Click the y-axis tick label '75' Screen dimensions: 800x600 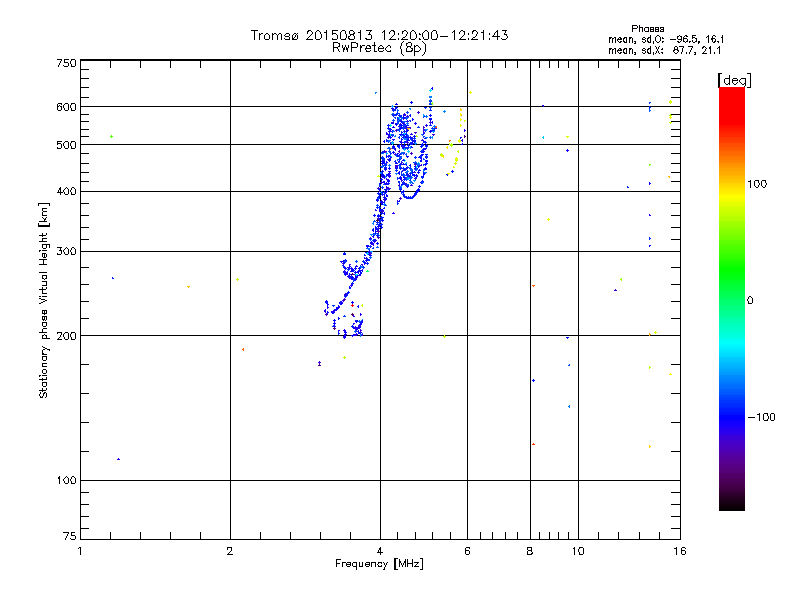click(x=70, y=536)
